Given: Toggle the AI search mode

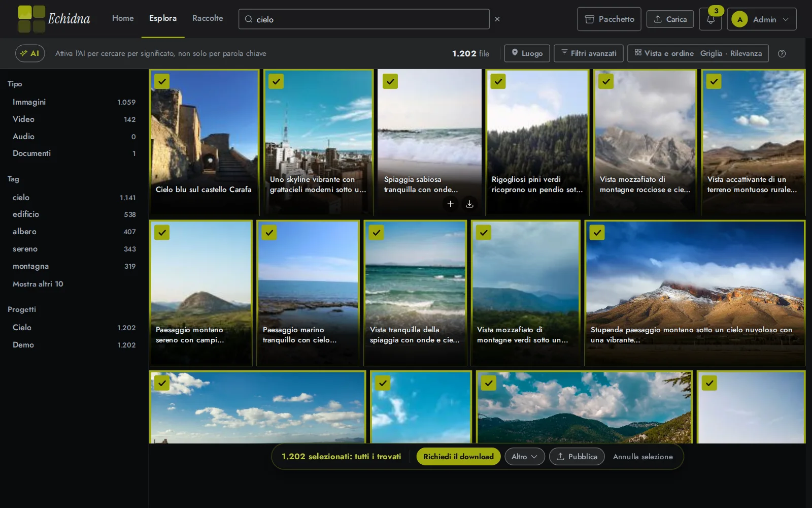Looking at the screenshot, I should tap(30, 53).
